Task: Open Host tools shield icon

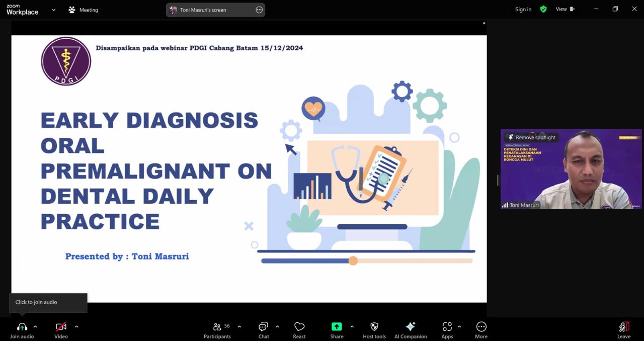Action: [374, 327]
